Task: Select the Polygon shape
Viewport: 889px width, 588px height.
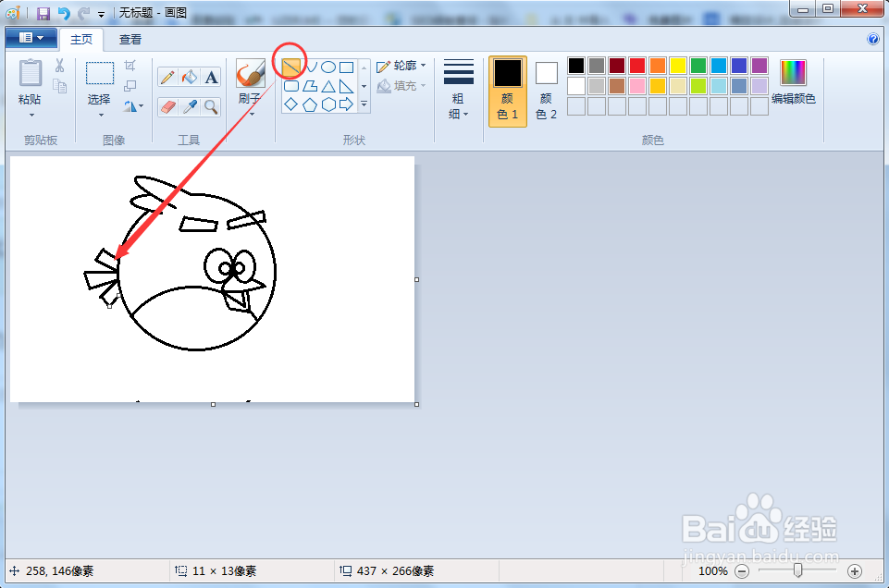Action: click(310, 86)
